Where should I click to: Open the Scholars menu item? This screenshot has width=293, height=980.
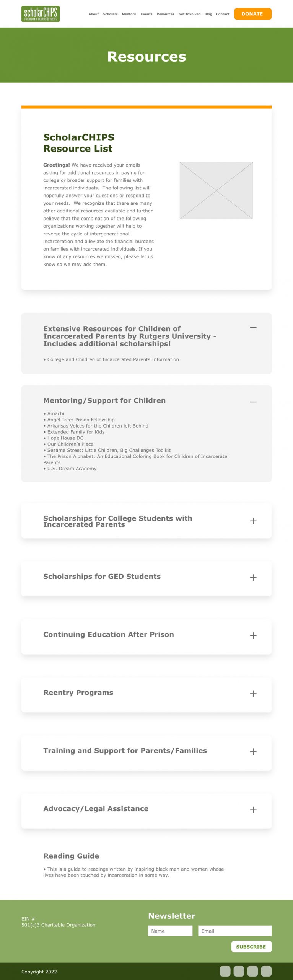(110, 14)
